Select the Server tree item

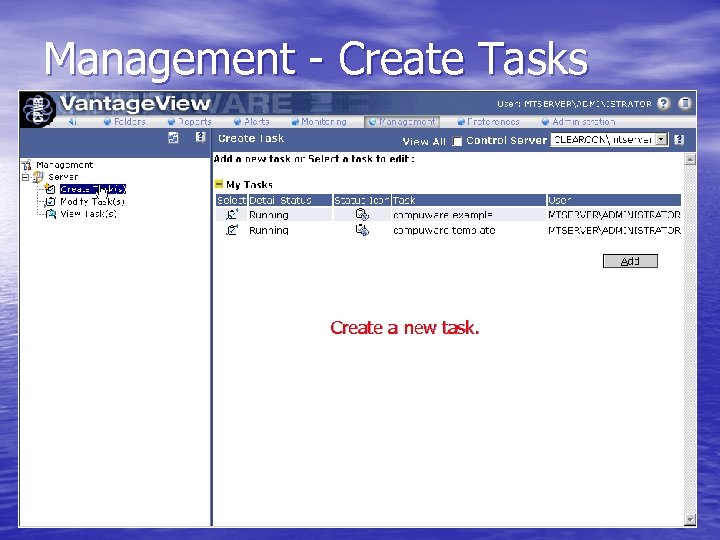(63, 177)
